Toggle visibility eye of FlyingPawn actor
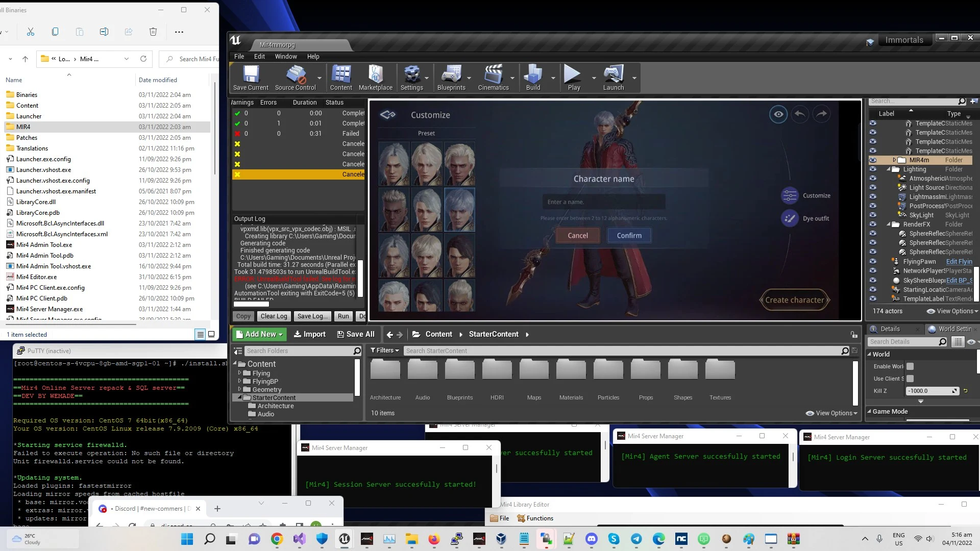Screen dimensions: 980x551 click(873, 262)
